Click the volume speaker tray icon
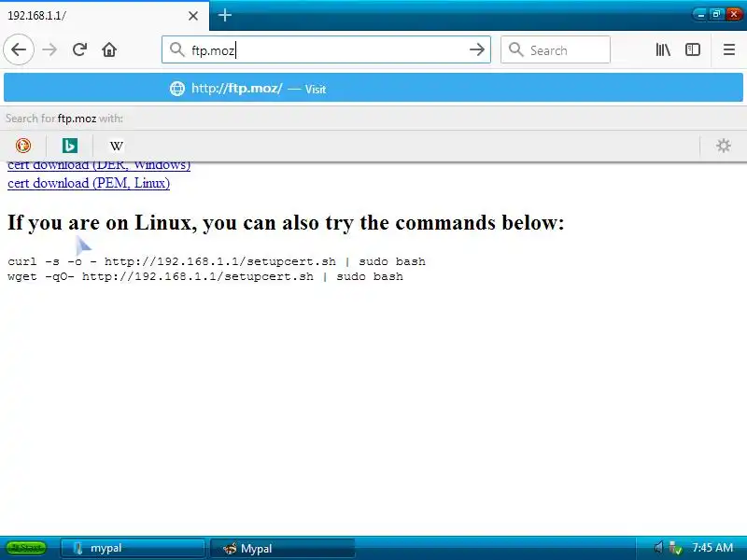Screen dimensions: 747x560 tap(658, 548)
